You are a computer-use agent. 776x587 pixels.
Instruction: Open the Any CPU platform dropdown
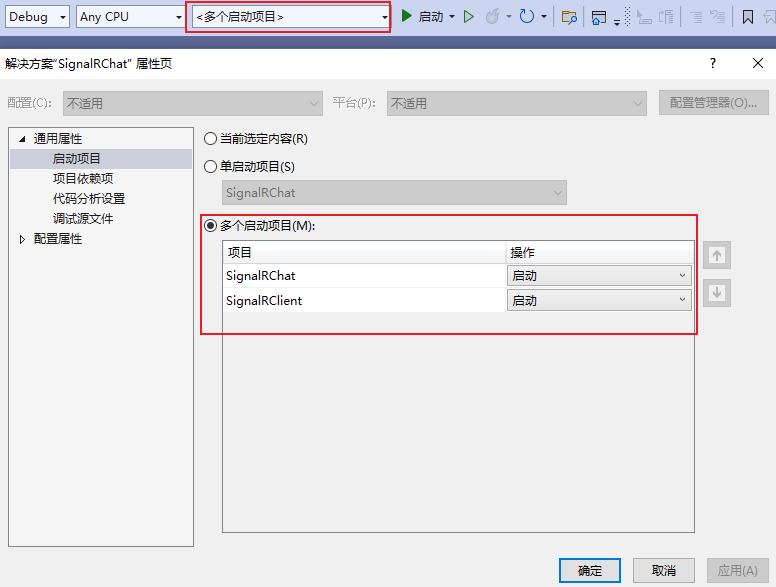point(131,17)
